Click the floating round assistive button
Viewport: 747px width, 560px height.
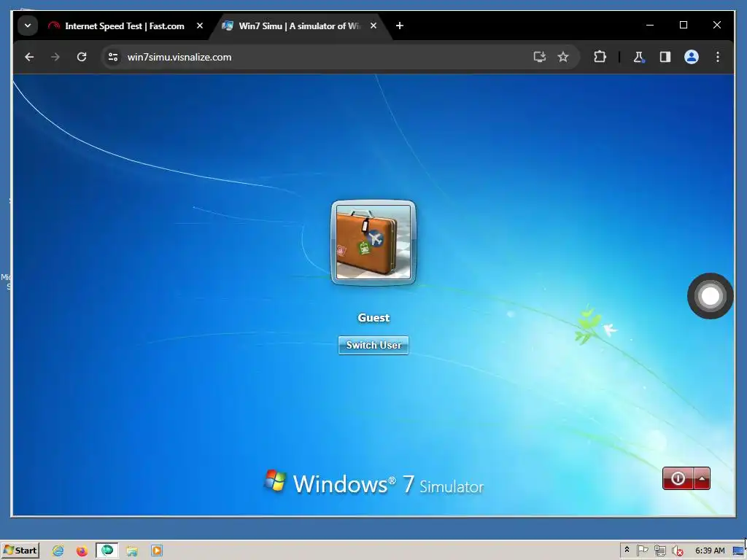tap(710, 296)
